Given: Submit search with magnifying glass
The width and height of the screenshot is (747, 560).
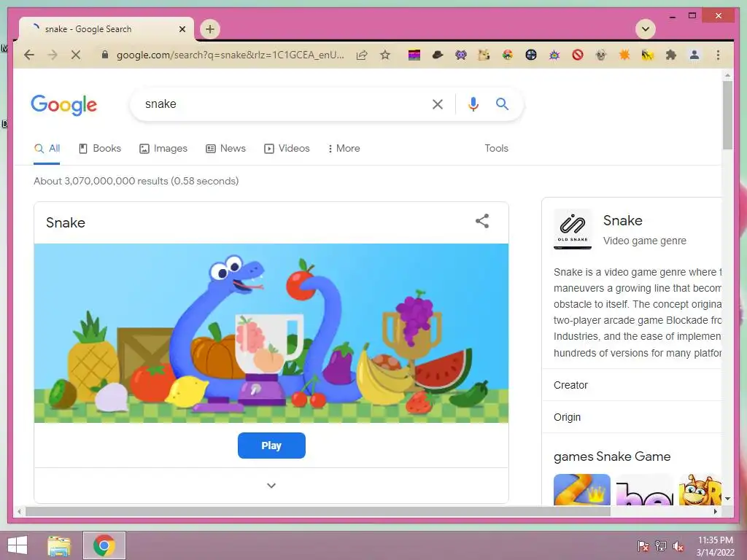Looking at the screenshot, I should 502,104.
